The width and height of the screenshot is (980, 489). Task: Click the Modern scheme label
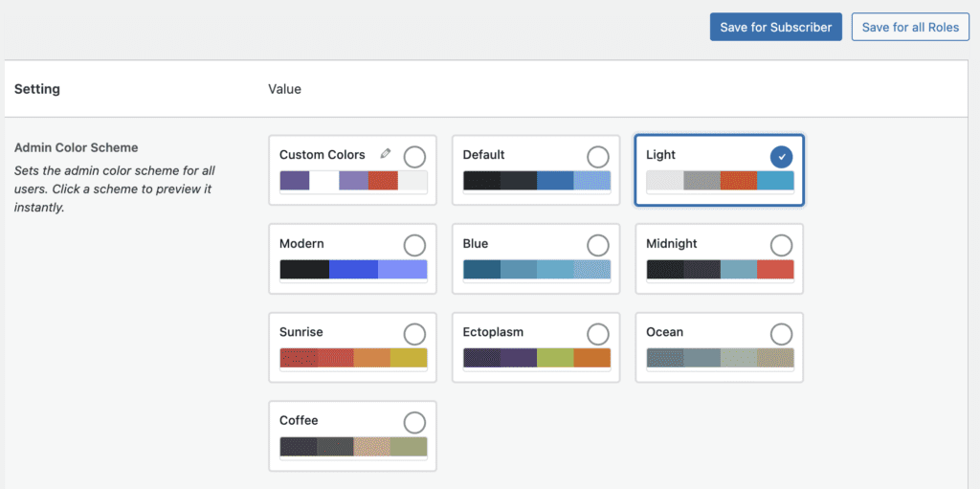(301, 243)
